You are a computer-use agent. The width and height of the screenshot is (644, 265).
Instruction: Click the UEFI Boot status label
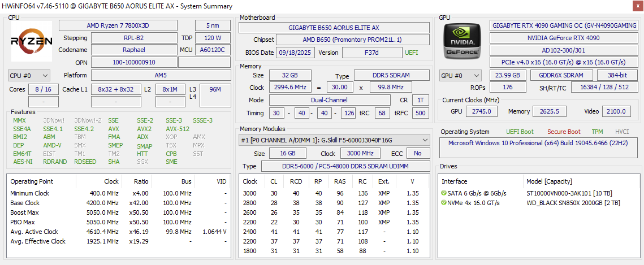(x=520, y=132)
